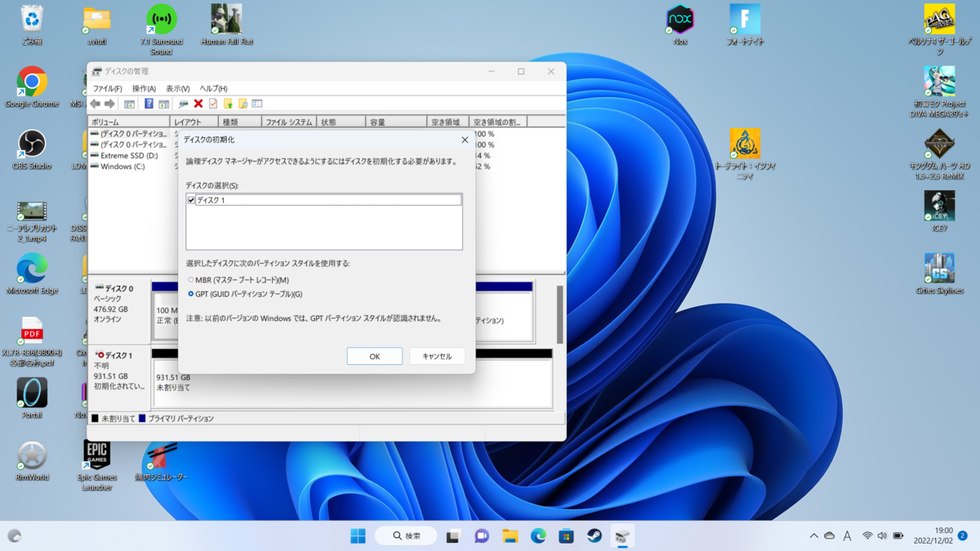
Task: Click the checkmark properties toolbar icon
Action: coord(212,104)
